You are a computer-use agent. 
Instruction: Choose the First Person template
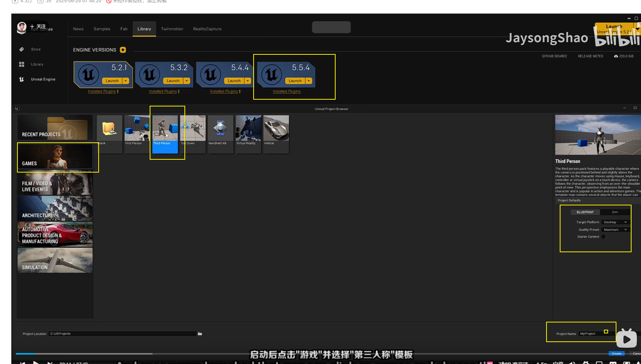coord(137,134)
